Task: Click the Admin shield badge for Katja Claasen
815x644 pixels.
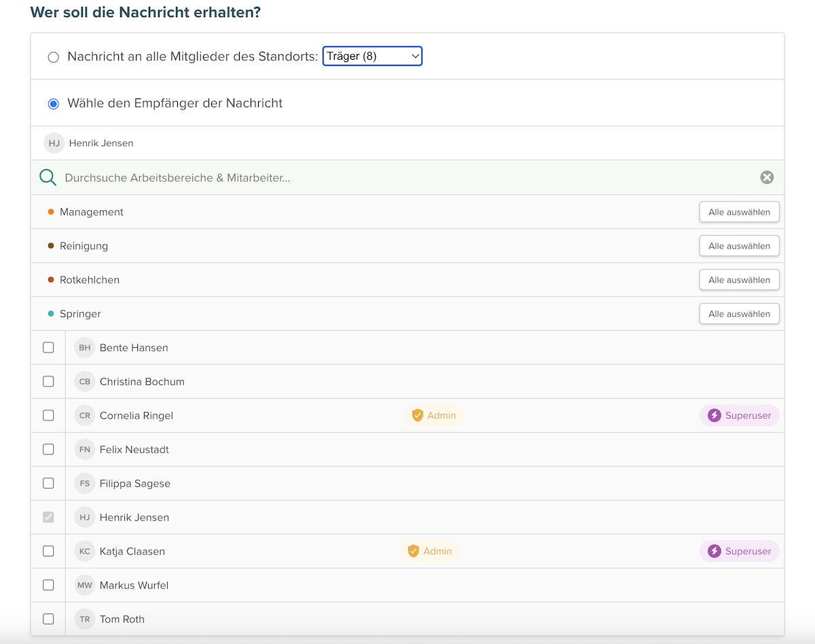Action: click(430, 551)
